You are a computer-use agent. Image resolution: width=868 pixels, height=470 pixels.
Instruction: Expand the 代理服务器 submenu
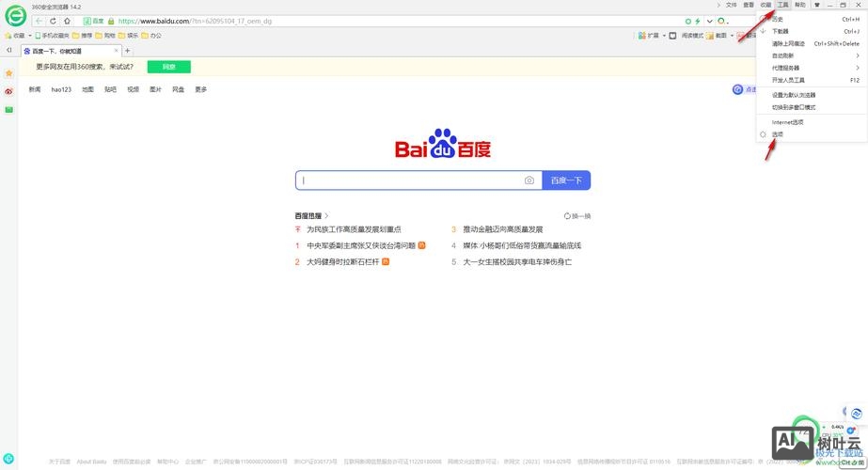812,68
